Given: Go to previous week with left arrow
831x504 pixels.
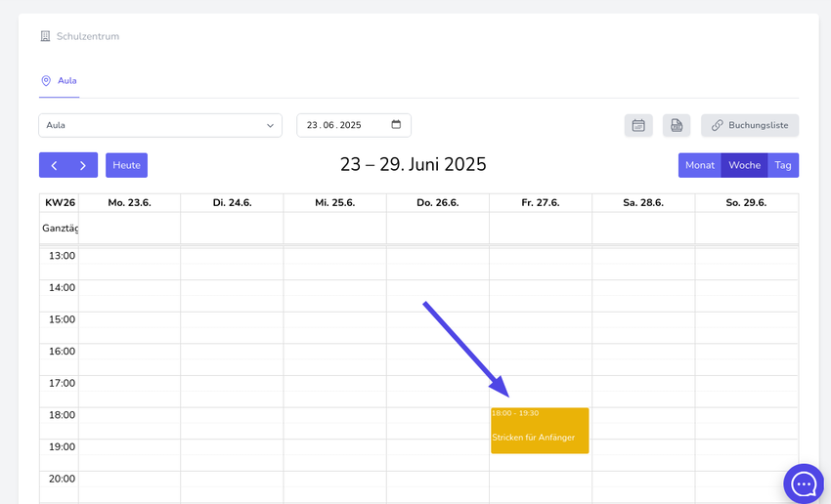Looking at the screenshot, I should coord(54,165).
